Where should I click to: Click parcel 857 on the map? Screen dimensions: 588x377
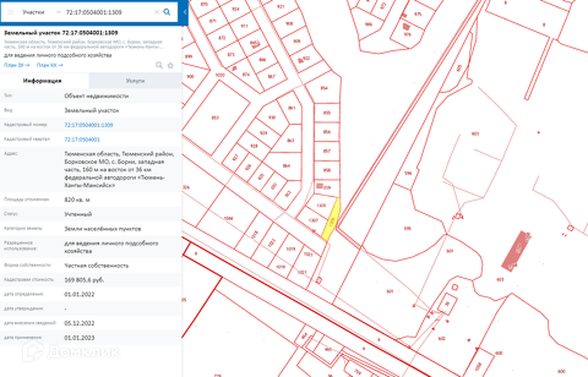pyautogui.click(x=327, y=151)
